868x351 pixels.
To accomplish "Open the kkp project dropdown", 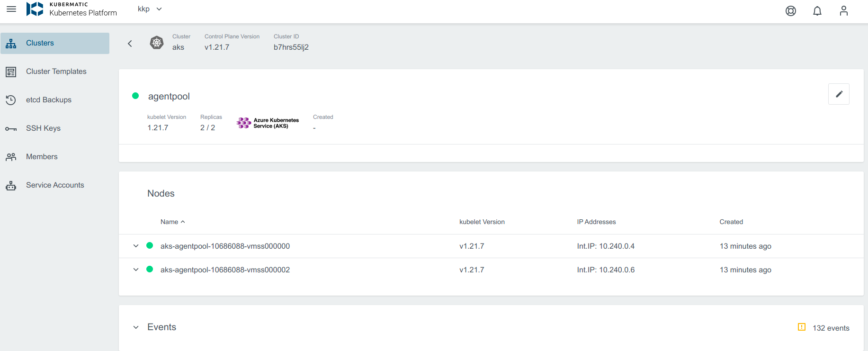I will [150, 9].
